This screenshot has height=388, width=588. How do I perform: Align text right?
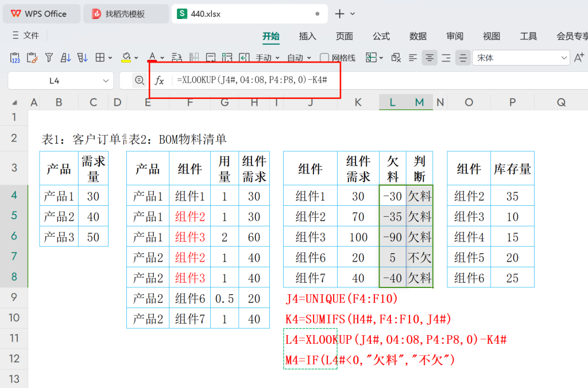point(446,58)
